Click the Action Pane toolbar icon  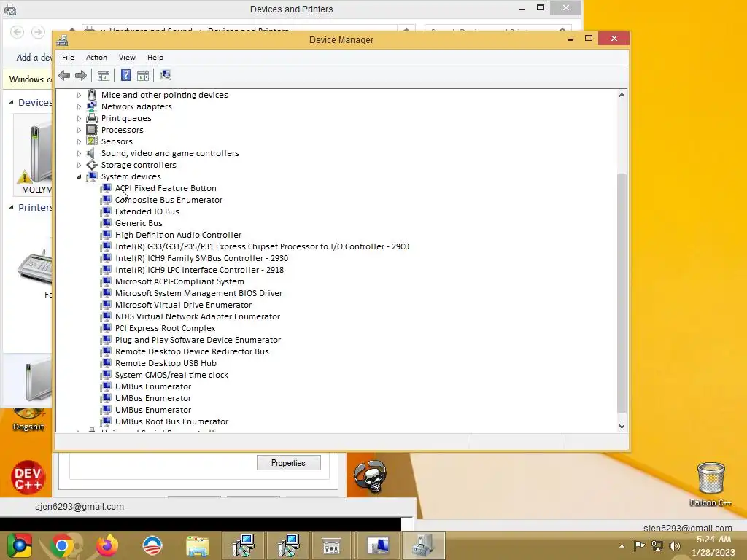coord(143,75)
